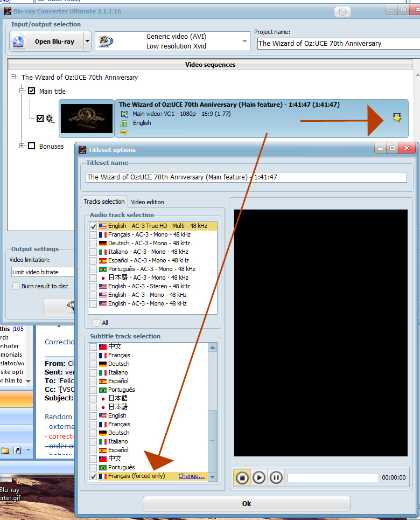Viewport: 420px width, 520px height.
Task: Open titleset options with the star film icon
Action: pos(397,117)
